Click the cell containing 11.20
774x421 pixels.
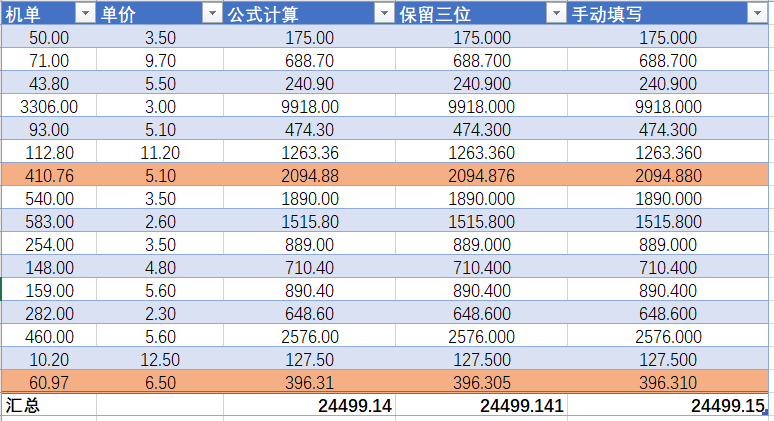[160, 153]
